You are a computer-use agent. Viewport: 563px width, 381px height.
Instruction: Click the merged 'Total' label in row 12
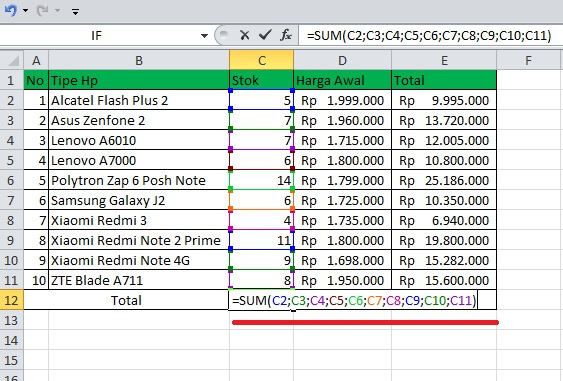pyautogui.click(x=126, y=300)
